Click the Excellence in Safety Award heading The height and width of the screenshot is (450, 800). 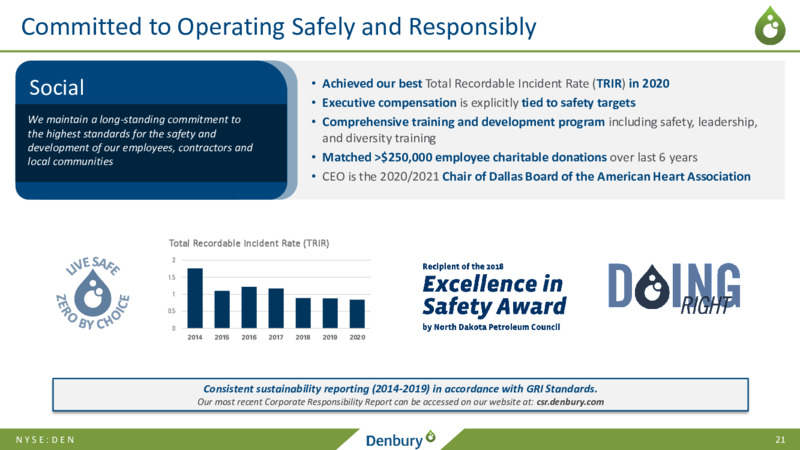tap(494, 295)
